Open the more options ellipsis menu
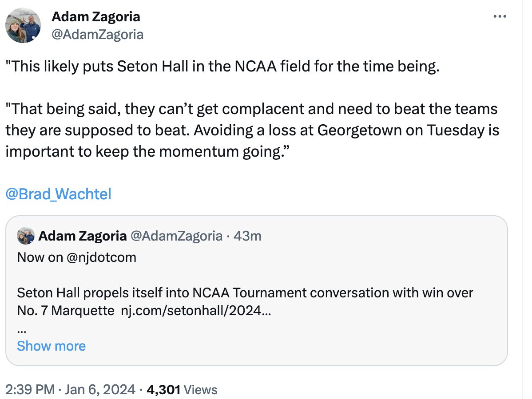This screenshot has height=399, width=532. click(500, 17)
